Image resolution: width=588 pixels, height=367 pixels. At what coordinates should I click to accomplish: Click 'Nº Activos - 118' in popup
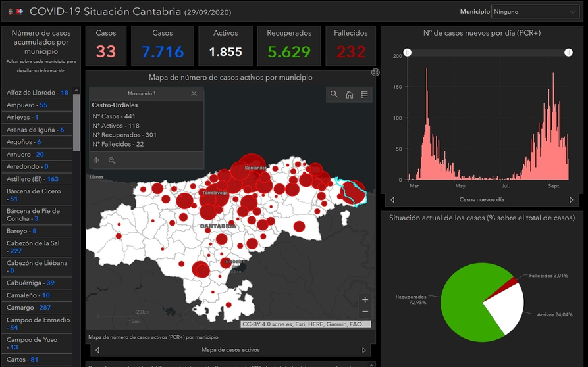click(116, 126)
